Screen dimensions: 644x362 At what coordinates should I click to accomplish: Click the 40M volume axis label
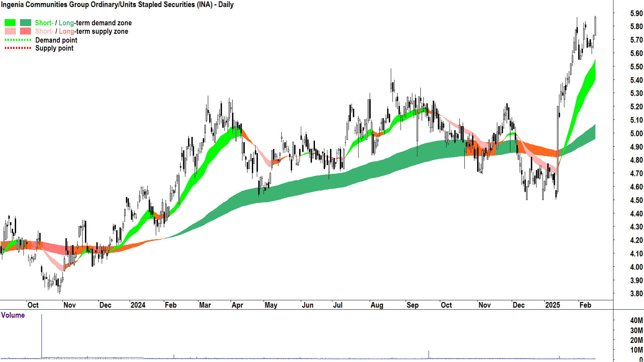pyautogui.click(x=636, y=321)
